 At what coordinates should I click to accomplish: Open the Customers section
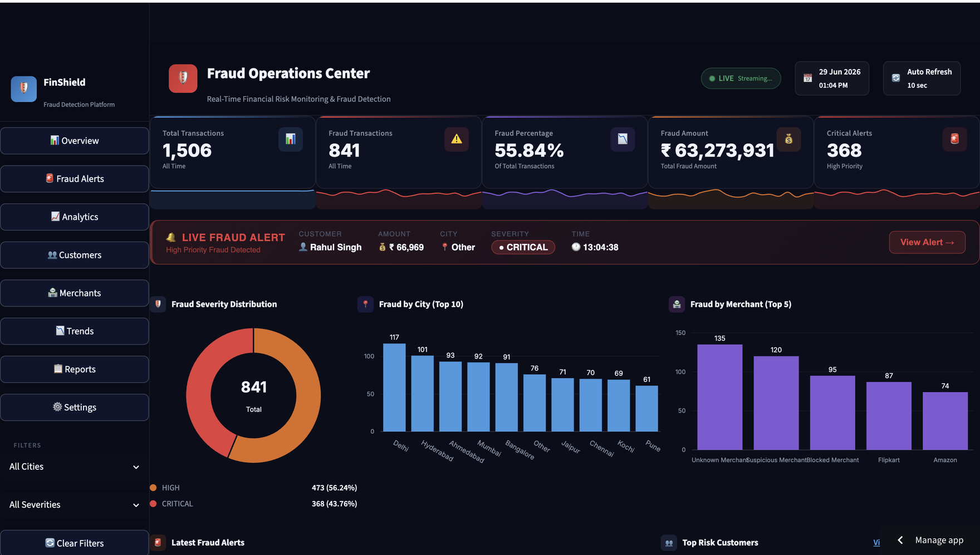pos(75,255)
